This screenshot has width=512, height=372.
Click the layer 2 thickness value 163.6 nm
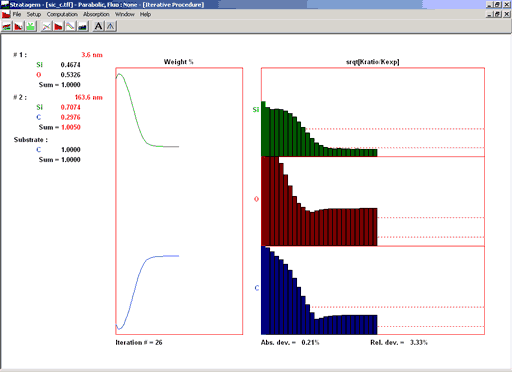click(89, 97)
